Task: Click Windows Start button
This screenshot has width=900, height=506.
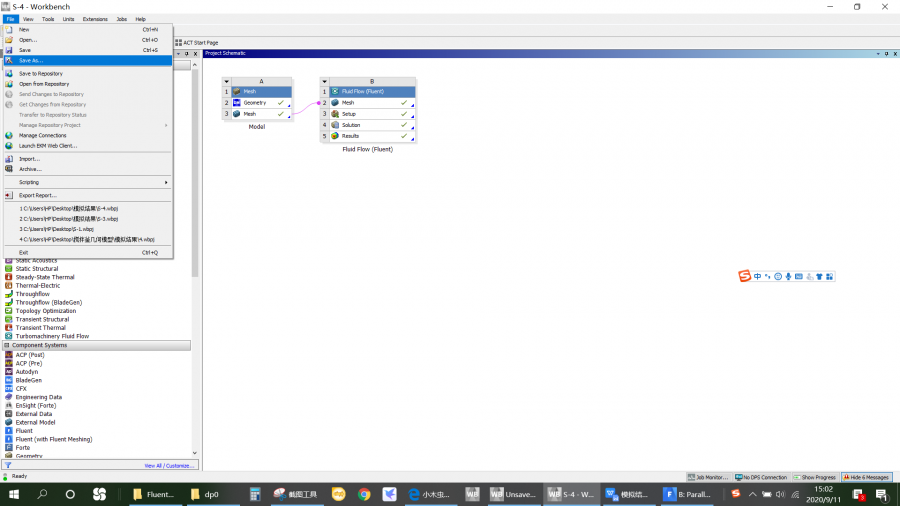Action: pyautogui.click(x=14, y=494)
